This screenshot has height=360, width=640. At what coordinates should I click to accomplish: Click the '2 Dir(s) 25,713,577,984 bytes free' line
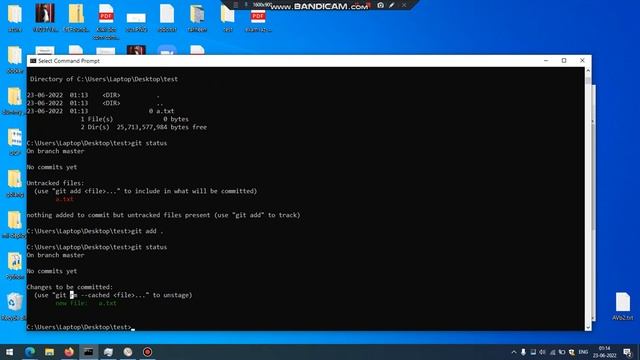[144, 127]
